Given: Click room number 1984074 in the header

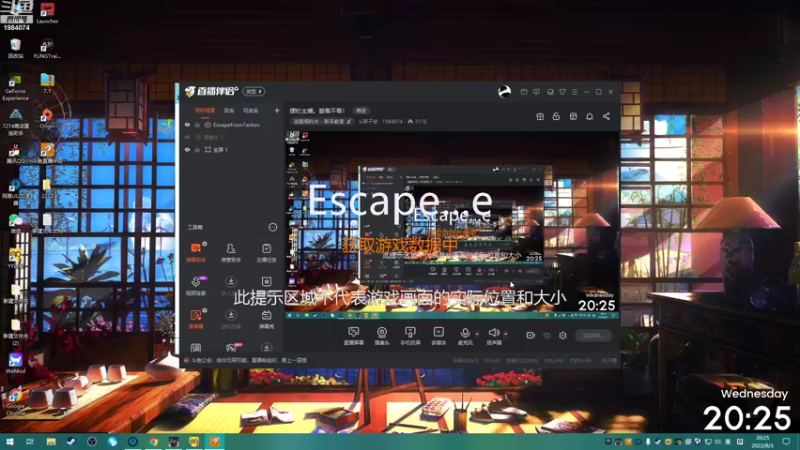Looking at the screenshot, I should click(392, 121).
